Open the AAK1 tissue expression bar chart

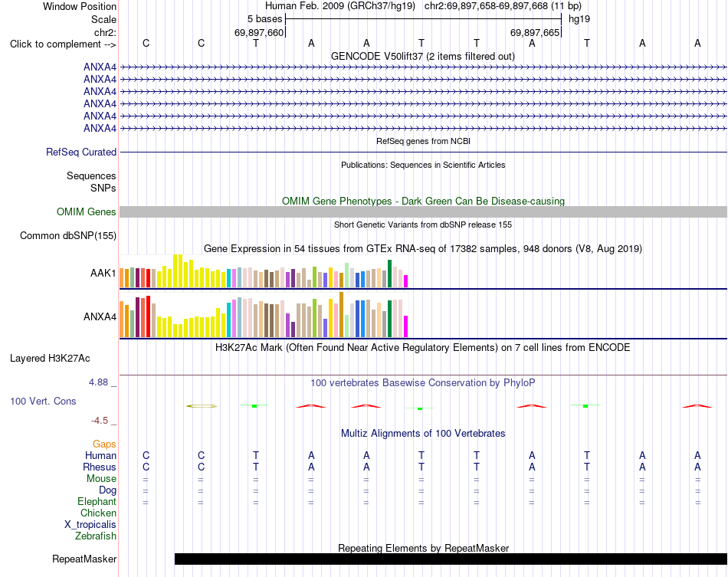(x=264, y=271)
